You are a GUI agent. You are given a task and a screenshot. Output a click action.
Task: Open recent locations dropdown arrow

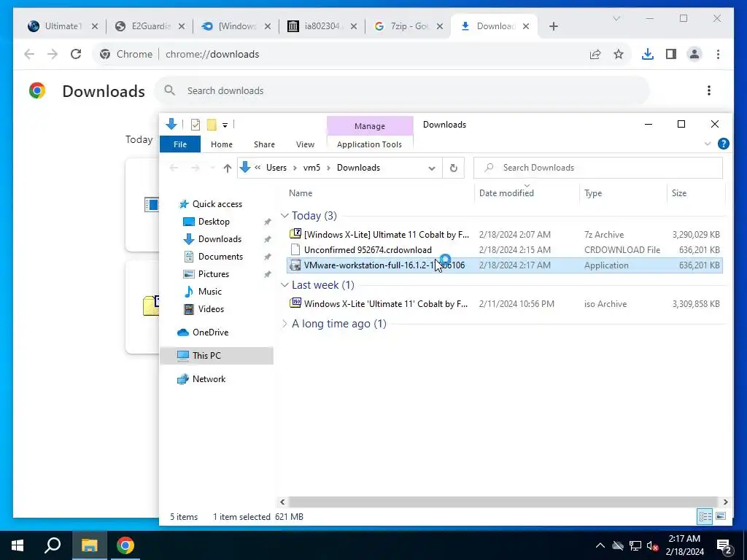[213, 168]
